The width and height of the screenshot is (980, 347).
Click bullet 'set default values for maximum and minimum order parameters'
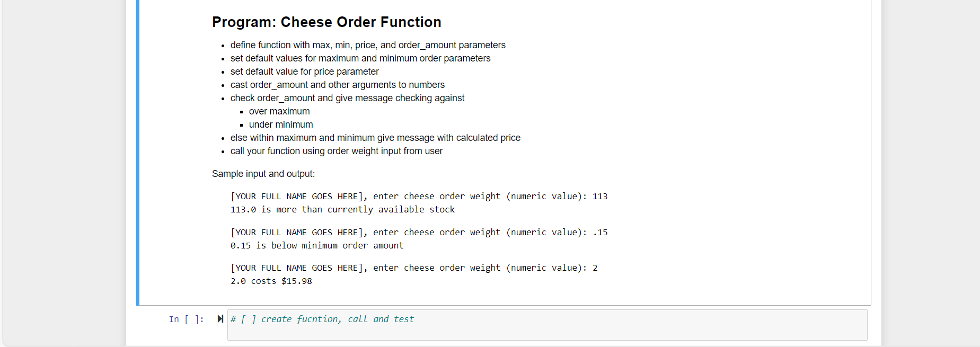point(360,58)
